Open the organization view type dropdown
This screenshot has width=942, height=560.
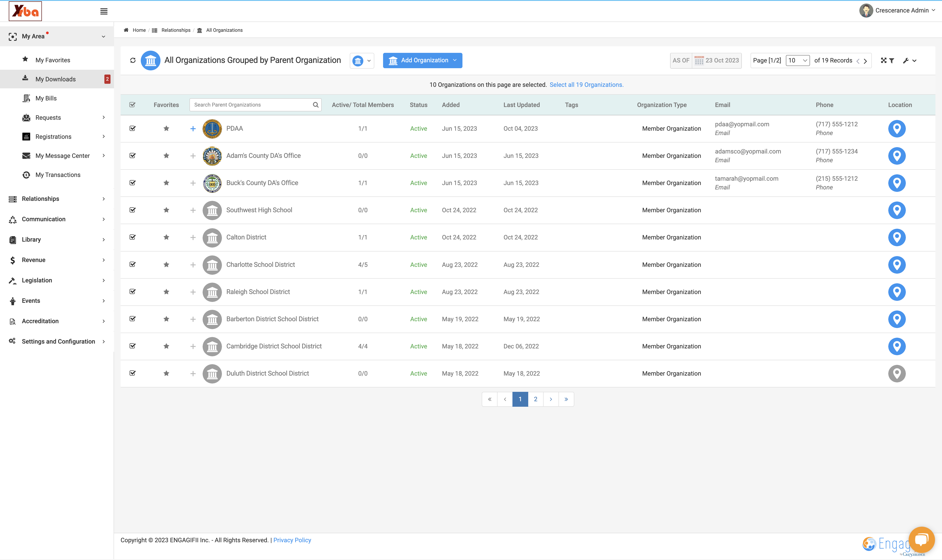[x=362, y=60]
